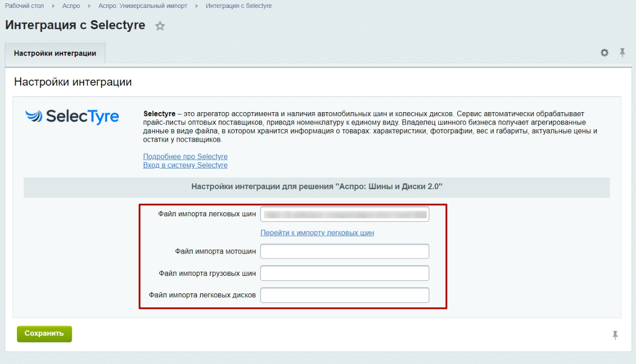Open Аспро breadcrumb link
This screenshot has width=636, height=364.
point(71,6)
